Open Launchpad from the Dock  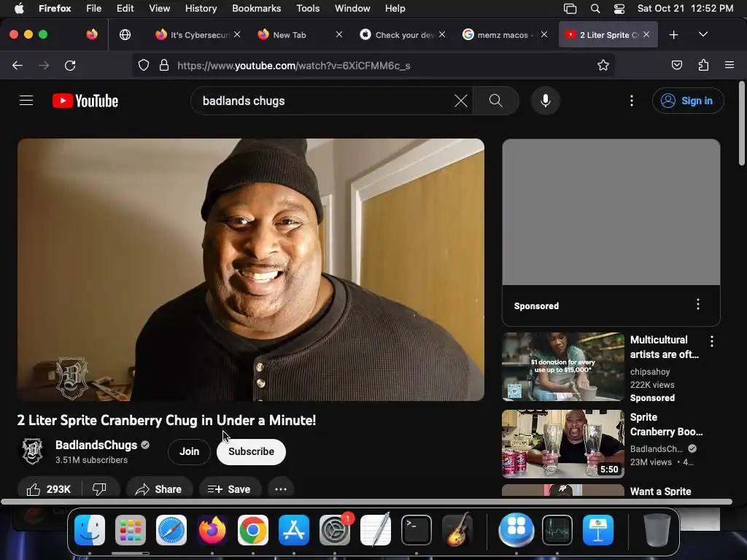[x=131, y=529]
